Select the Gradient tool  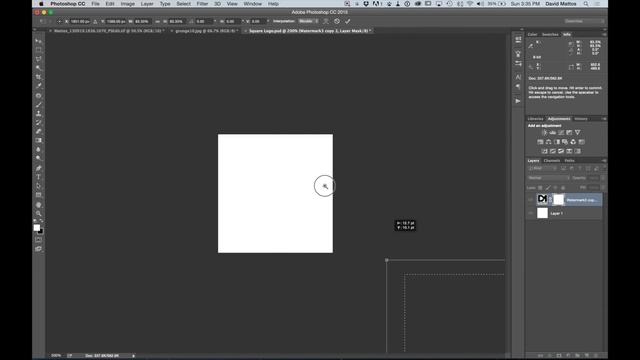38,140
